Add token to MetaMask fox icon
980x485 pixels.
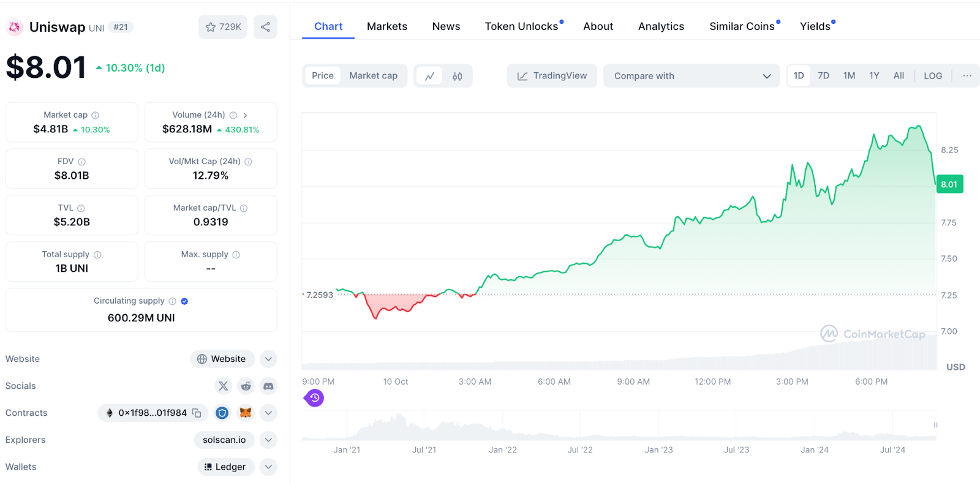[x=246, y=413]
